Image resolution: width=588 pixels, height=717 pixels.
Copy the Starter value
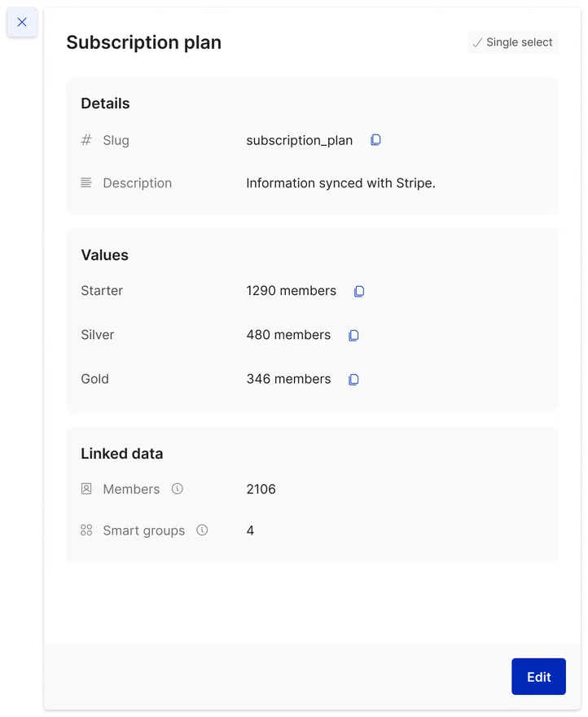[359, 292]
